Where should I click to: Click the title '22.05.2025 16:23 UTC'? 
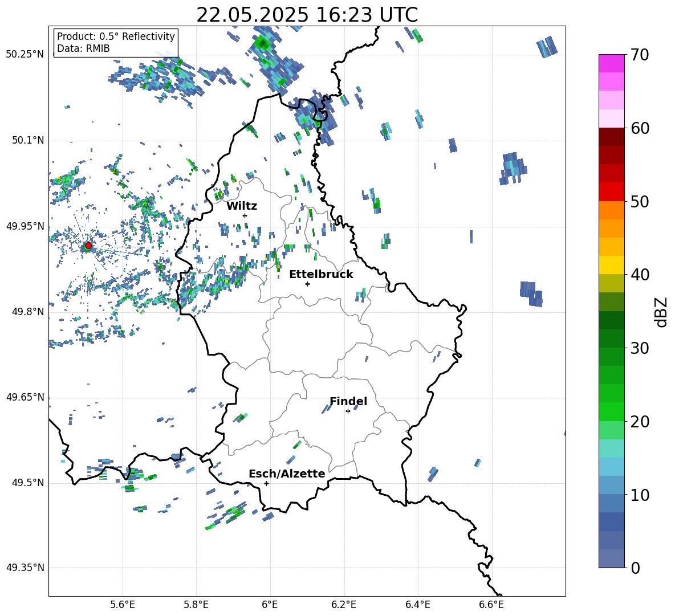(x=307, y=15)
